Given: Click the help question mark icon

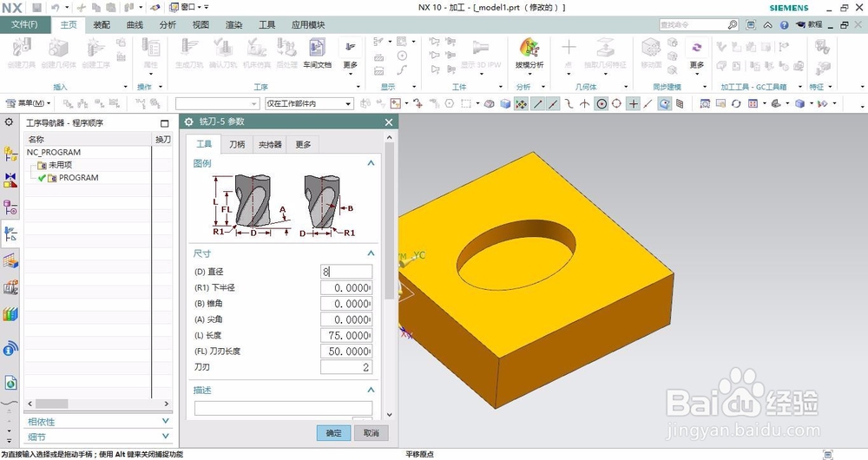Looking at the screenshot, I should 784,25.
